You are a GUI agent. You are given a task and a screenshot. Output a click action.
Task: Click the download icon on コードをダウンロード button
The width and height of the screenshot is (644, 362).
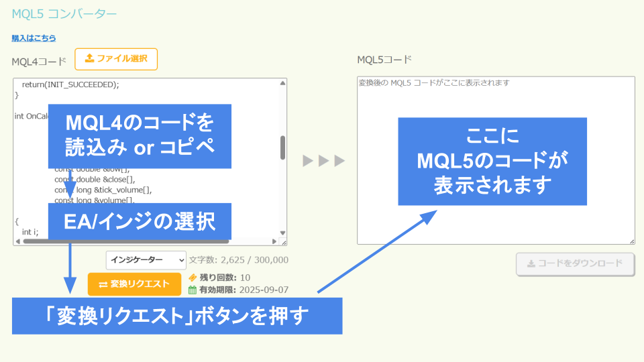[x=531, y=263]
